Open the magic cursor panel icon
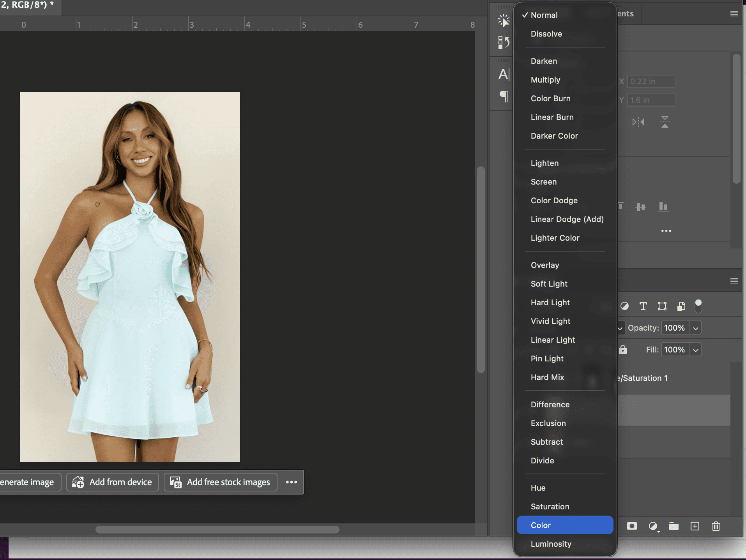Viewport: 746px width, 560px height. [x=504, y=20]
